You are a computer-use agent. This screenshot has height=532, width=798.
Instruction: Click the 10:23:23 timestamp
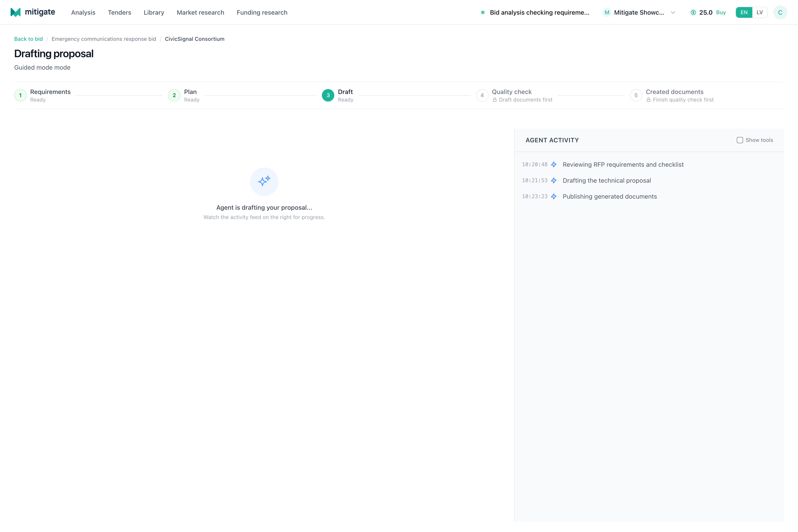pyautogui.click(x=535, y=196)
